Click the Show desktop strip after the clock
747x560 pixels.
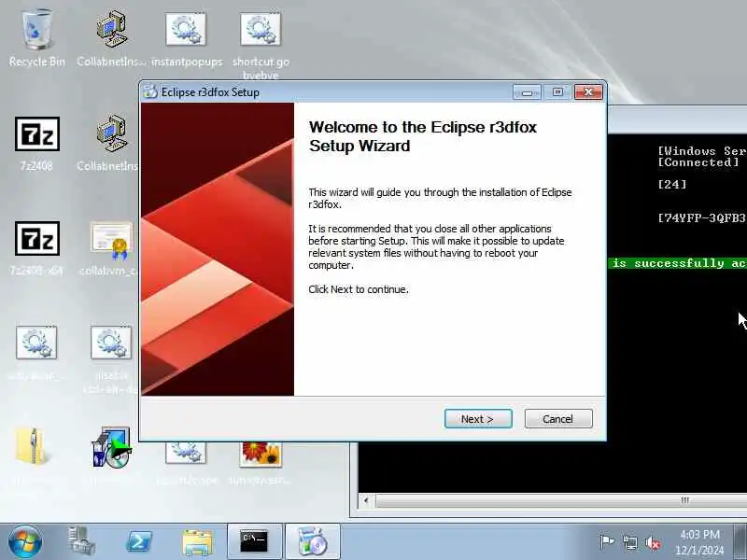[x=740, y=542]
